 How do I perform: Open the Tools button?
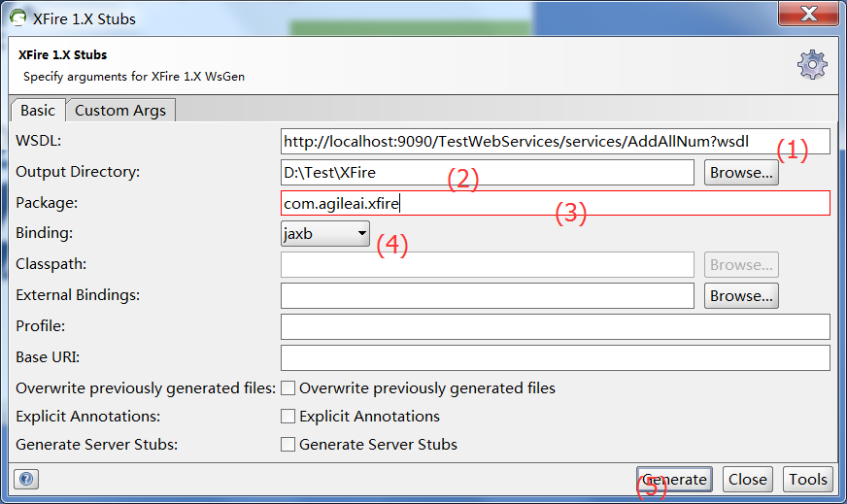pos(808,479)
